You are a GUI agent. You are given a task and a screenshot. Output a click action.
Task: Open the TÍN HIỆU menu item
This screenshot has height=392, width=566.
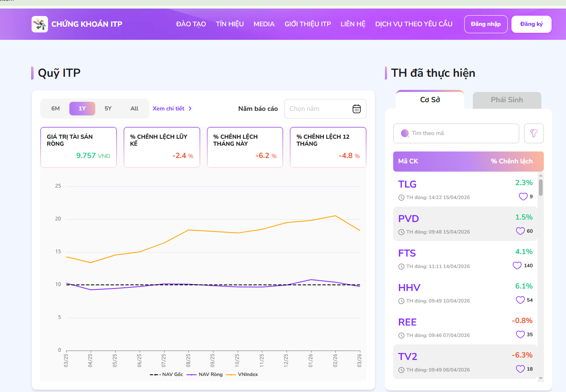(229, 24)
